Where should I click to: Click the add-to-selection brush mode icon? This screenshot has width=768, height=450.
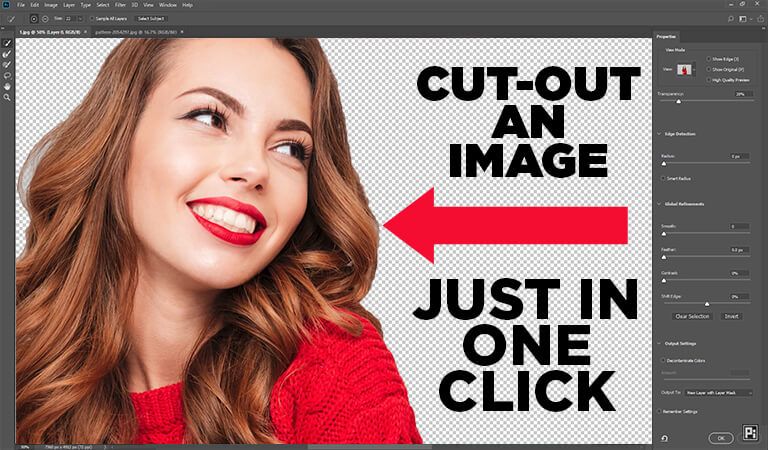(34, 19)
